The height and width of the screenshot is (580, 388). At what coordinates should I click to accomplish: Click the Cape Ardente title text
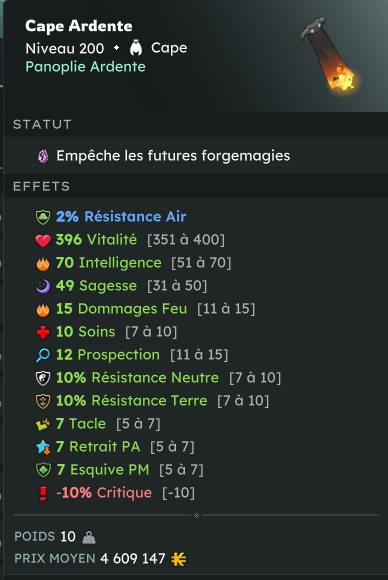pyautogui.click(x=79, y=26)
